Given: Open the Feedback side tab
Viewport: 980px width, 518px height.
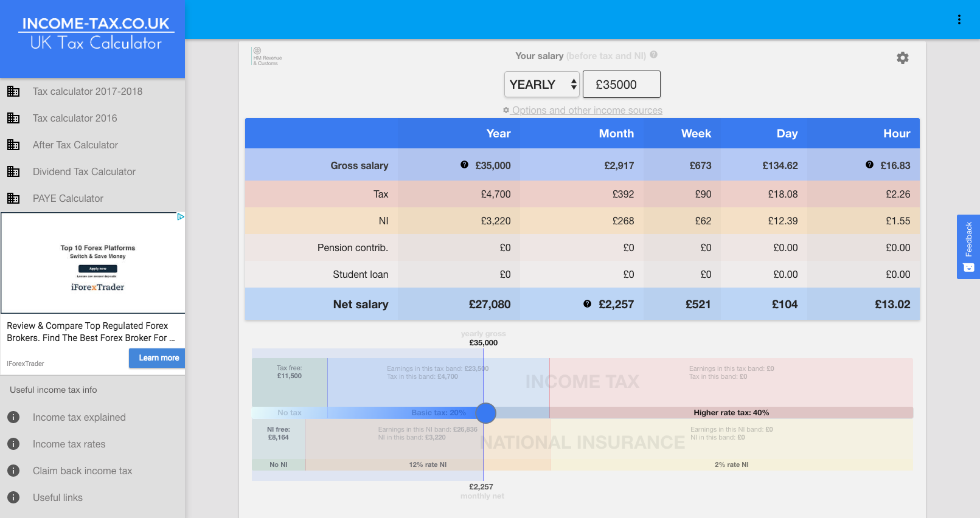Looking at the screenshot, I should click(968, 247).
